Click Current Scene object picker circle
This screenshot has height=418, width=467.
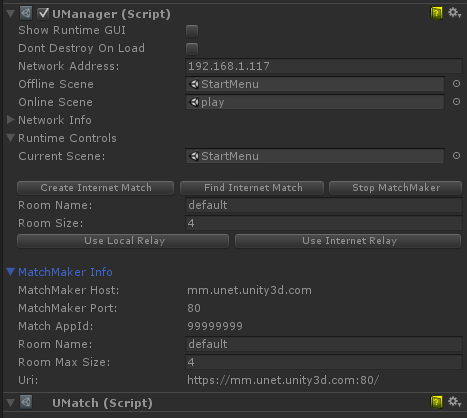click(456, 156)
